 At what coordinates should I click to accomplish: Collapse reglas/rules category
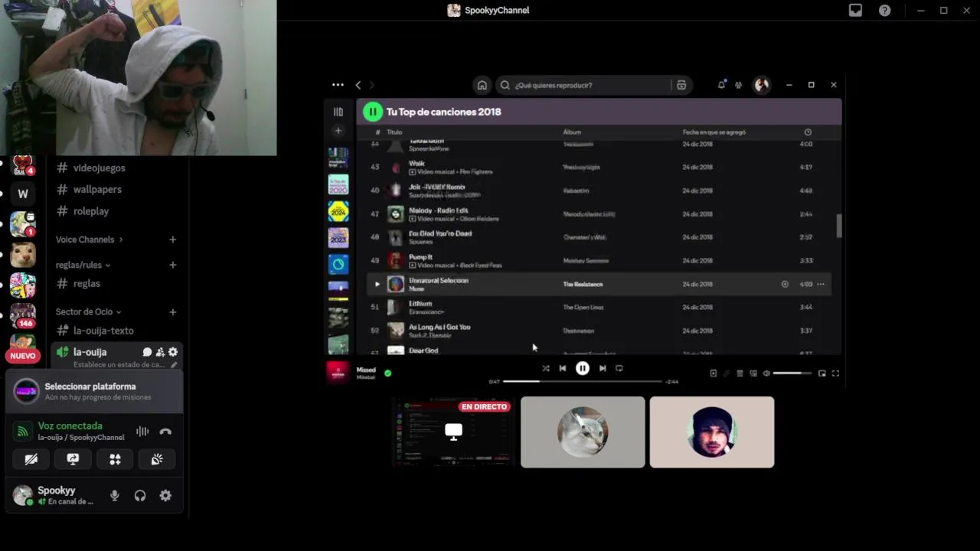point(83,265)
